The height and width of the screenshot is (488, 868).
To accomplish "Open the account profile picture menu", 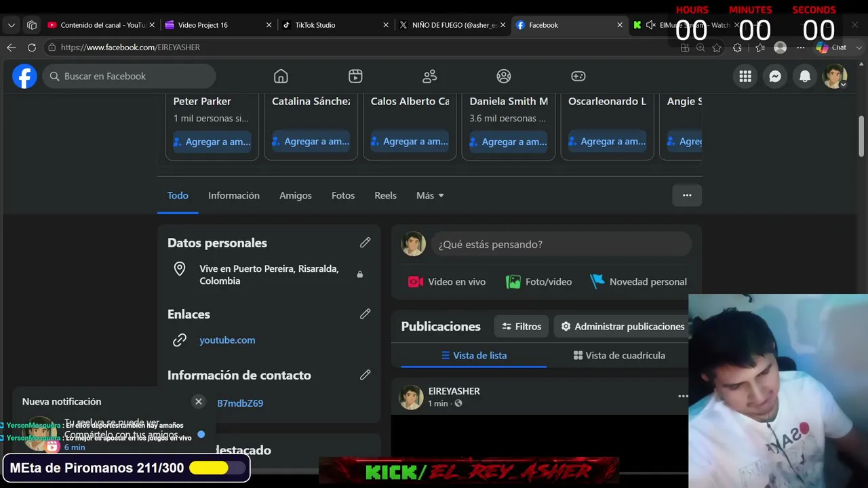I will click(x=835, y=77).
